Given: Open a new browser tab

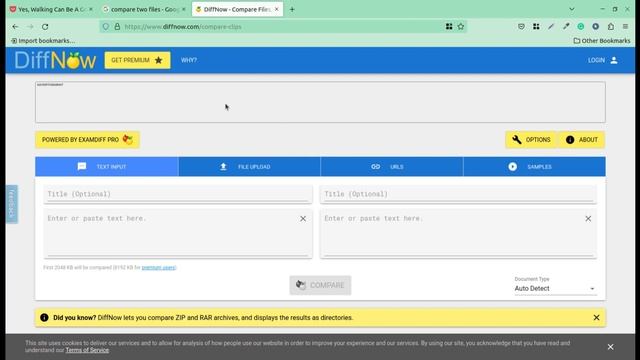Looking at the screenshot, I should pyautogui.click(x=292, y=9).
